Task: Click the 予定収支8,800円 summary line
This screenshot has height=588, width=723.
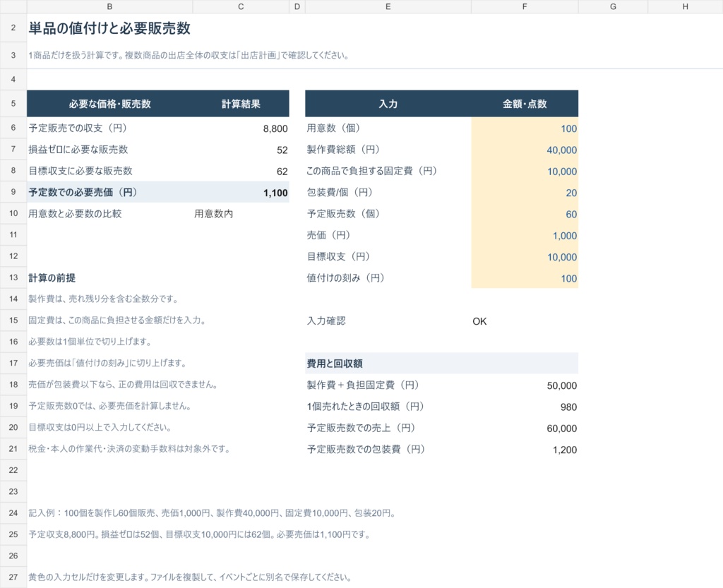Action: [x=199, y=534]
